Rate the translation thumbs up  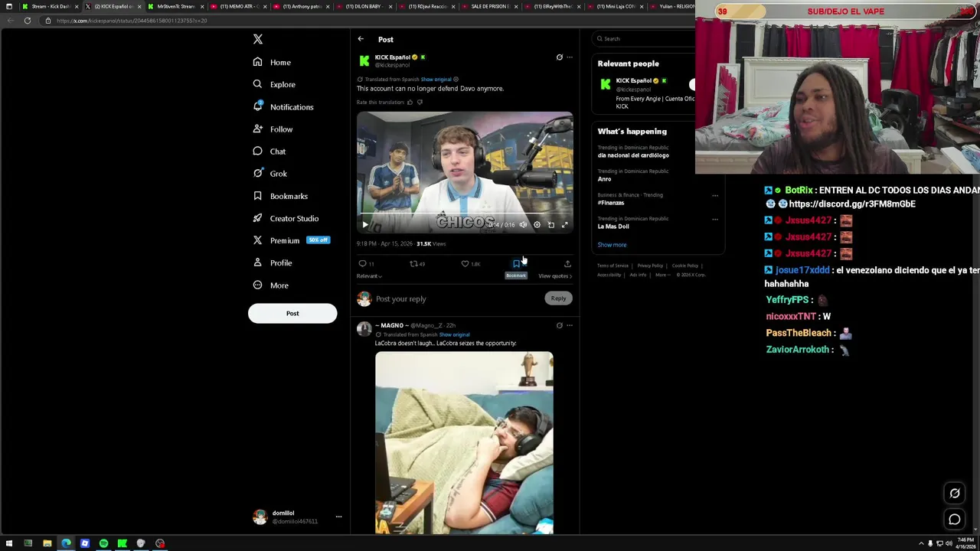click(x=410, y=102)
